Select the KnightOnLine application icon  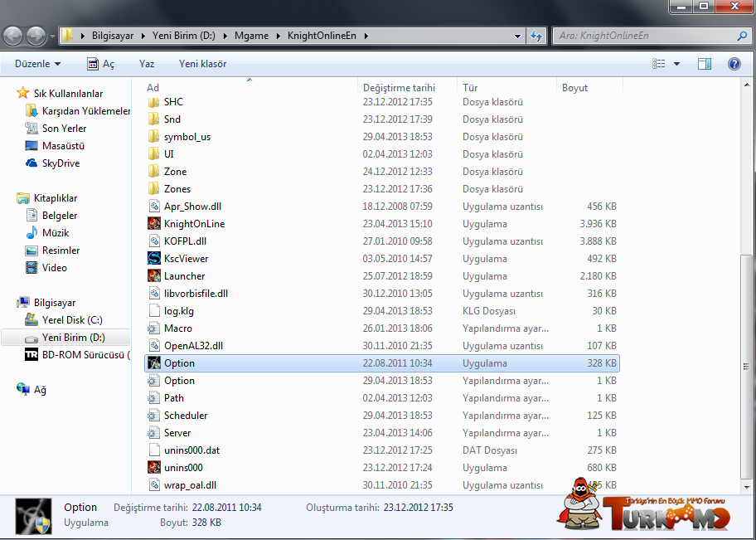(x=154, y=224)
